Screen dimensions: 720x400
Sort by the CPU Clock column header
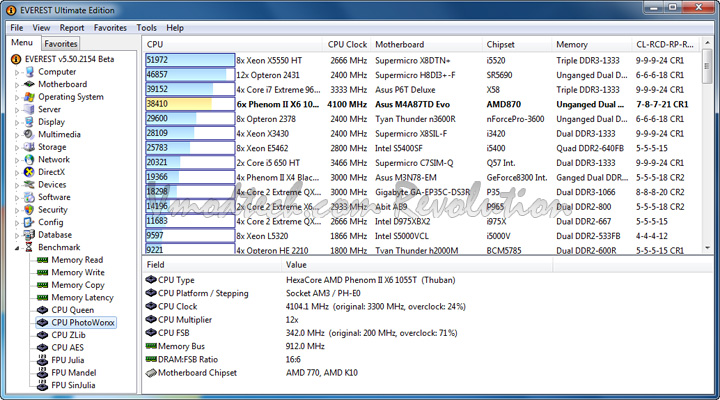347,45
